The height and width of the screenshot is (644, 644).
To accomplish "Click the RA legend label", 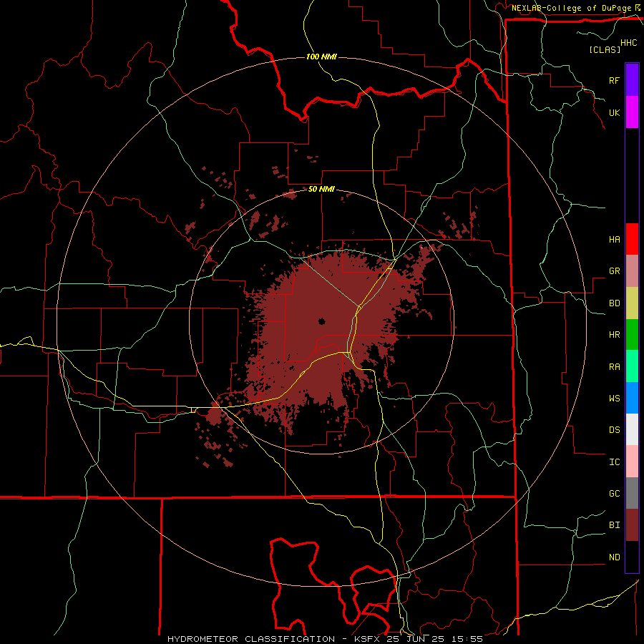I will tap(615, 366).
